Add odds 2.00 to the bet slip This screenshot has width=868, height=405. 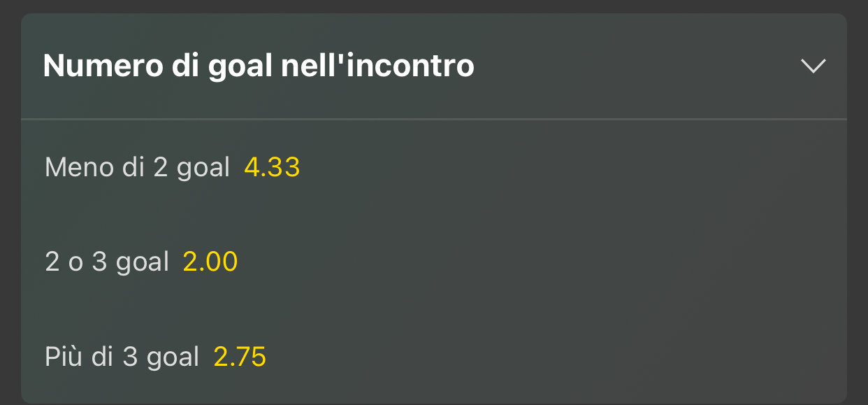click(x=210, y=262)
